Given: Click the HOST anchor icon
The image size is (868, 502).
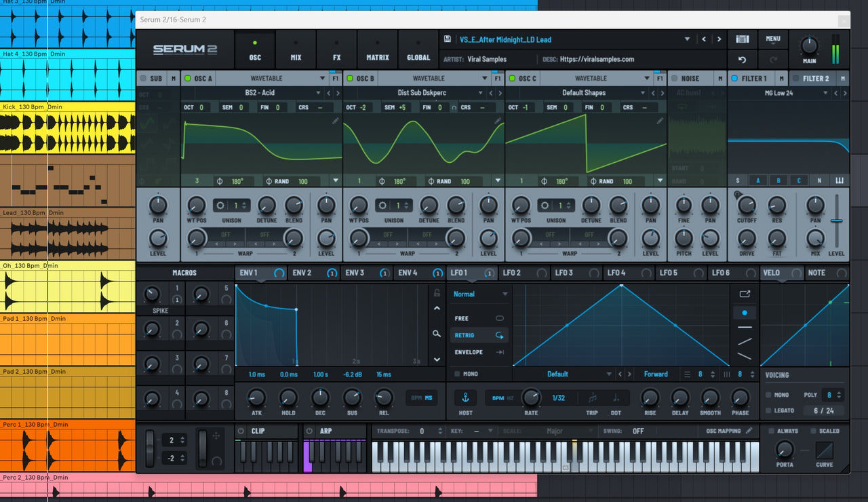Looking at the screenshot, I should [x=465, y=398].
